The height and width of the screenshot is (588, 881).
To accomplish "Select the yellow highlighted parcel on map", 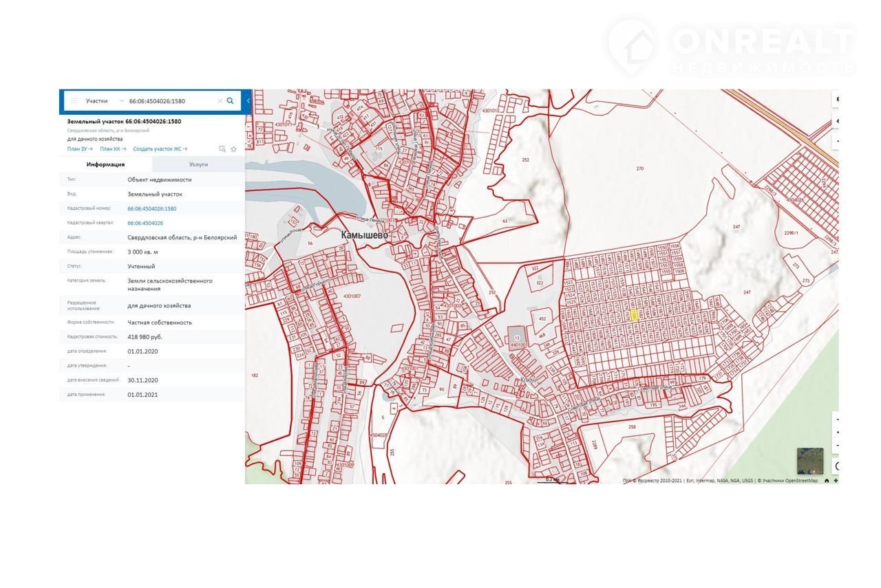I will [635, 314].
